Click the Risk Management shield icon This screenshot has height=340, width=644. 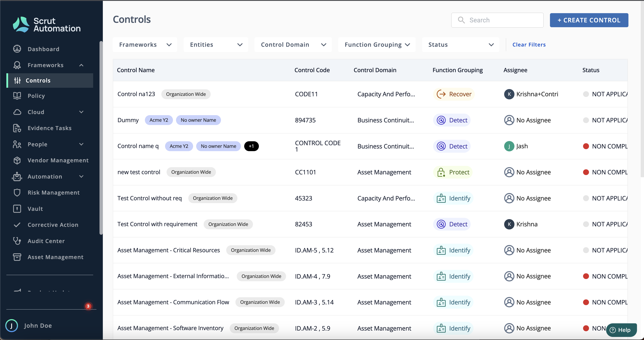(x=17, y=192)
